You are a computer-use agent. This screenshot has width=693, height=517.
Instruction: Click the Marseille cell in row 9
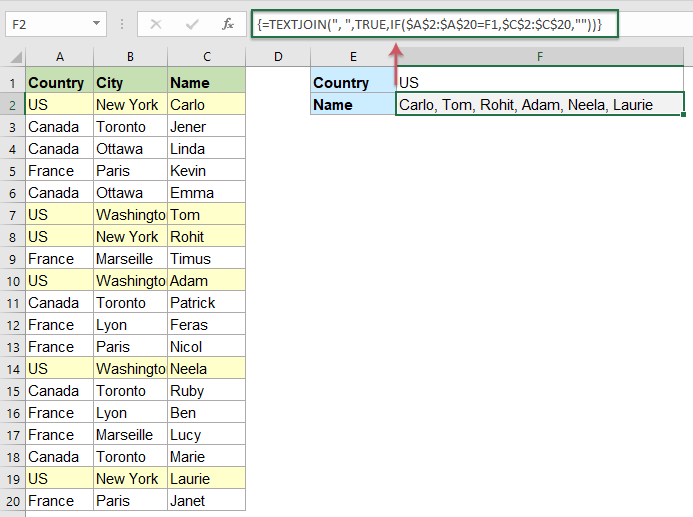click(x=130, y=259)
